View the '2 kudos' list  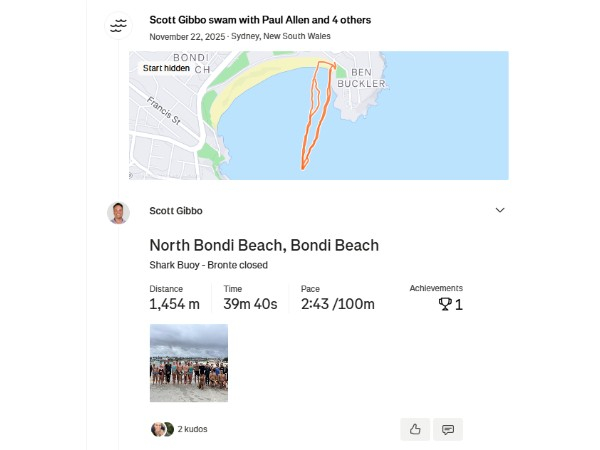[x=193, y=429]
